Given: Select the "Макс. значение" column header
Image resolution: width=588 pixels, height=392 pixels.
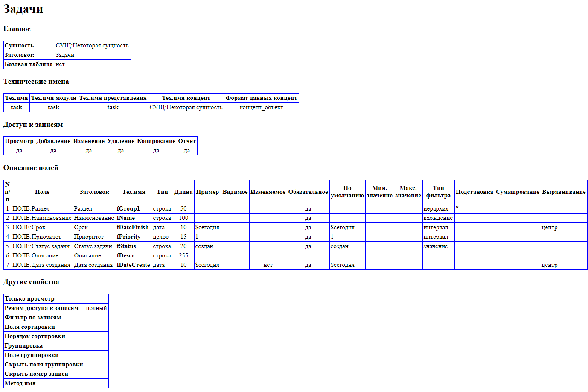Looking at the screenshot, I should 408,192.
